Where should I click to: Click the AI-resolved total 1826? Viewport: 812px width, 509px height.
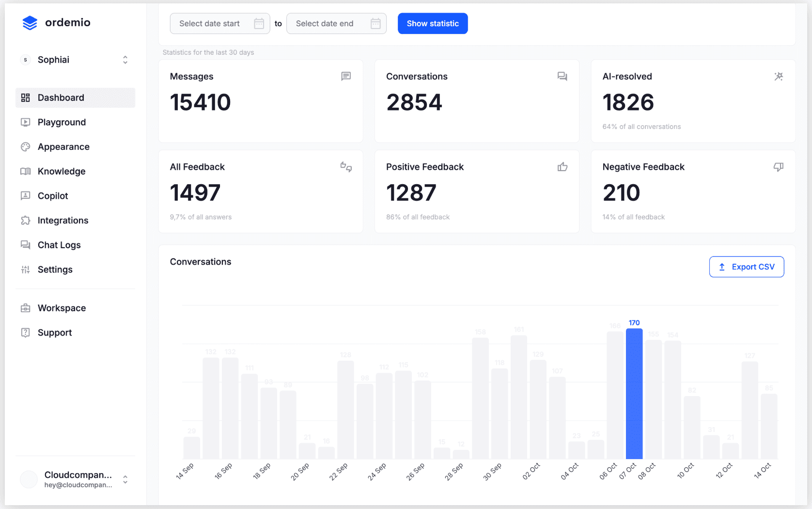tap(628, 102)
